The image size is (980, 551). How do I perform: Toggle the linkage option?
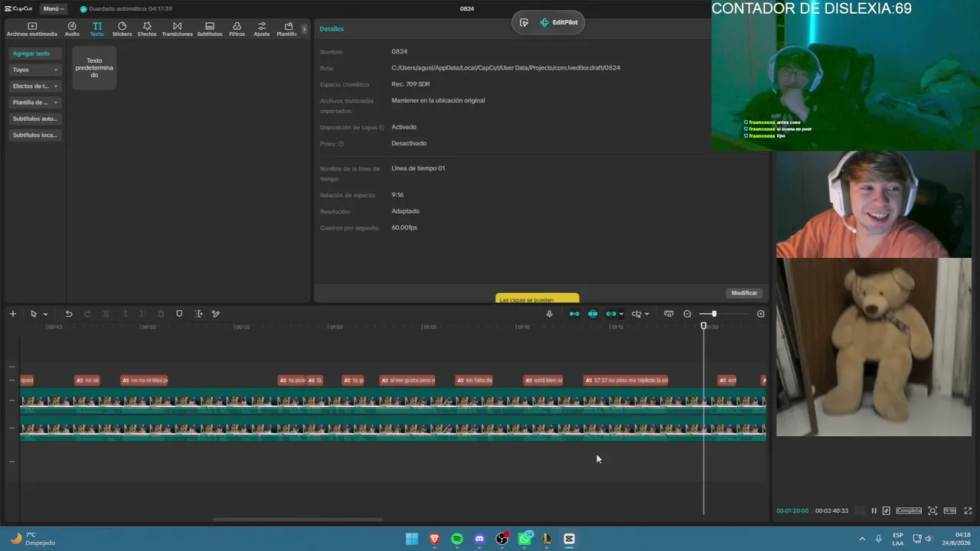610,314
